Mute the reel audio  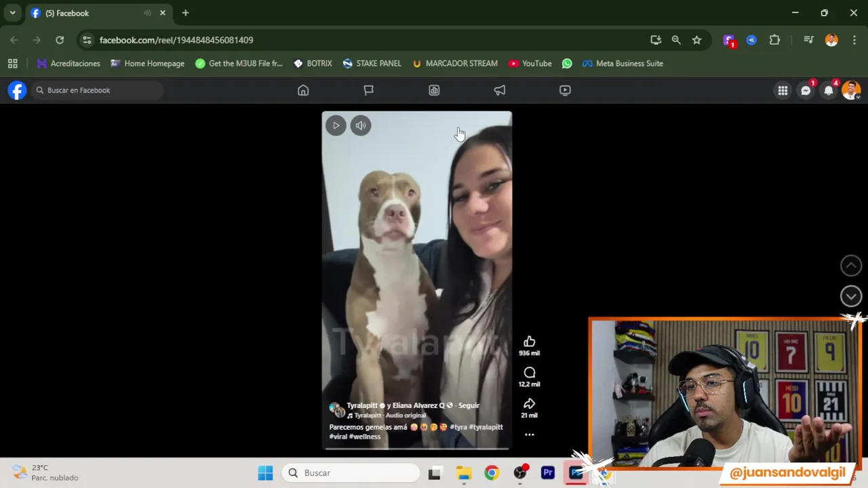click(361, 125)
